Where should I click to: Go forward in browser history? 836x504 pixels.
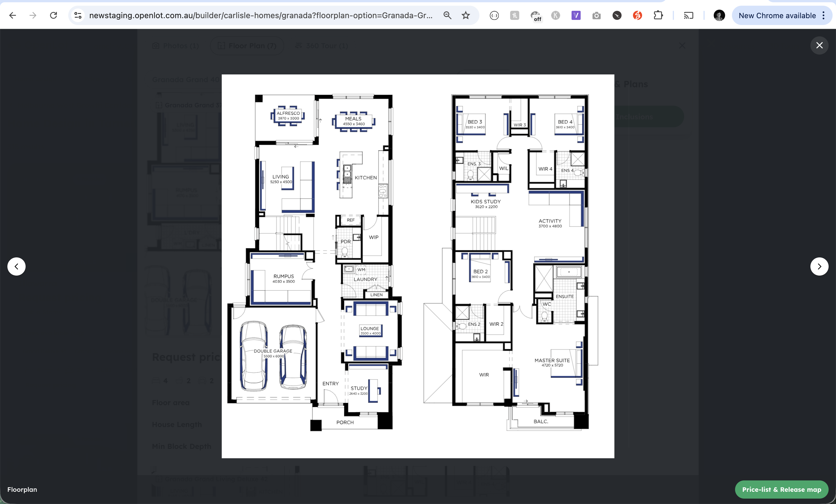pyautogui.click(x=33, y=15)
